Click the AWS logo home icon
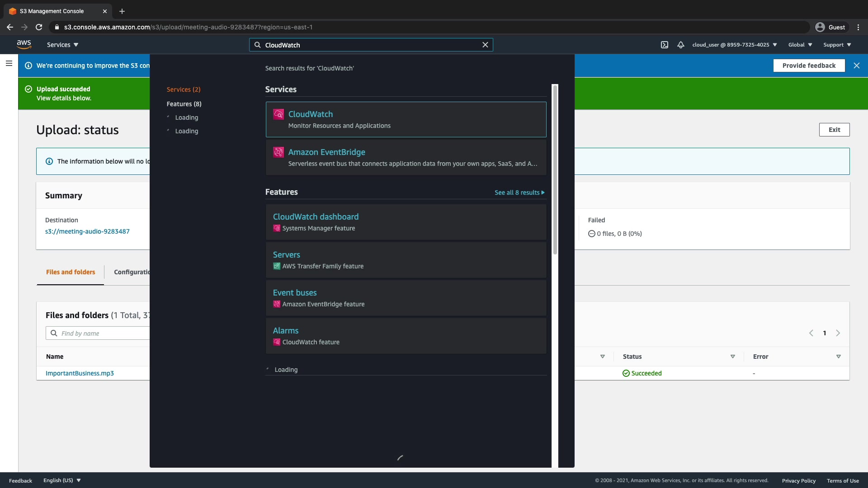This screenshot has width=868, height=488. click(x=24, y=44)
